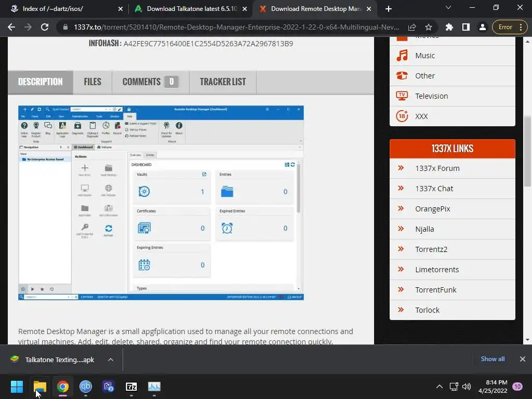
Task: Open the TorrentFunk link
Action: 436,290
